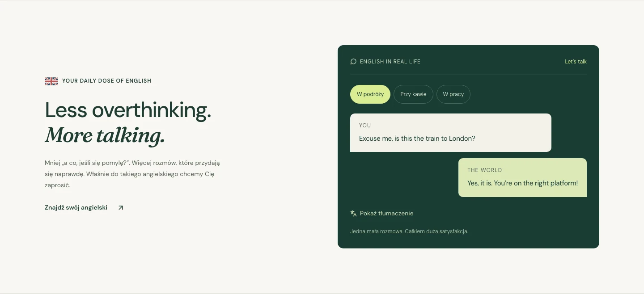Switch to the Przy kawie tab
644x294 pixels.
(413, 94)
